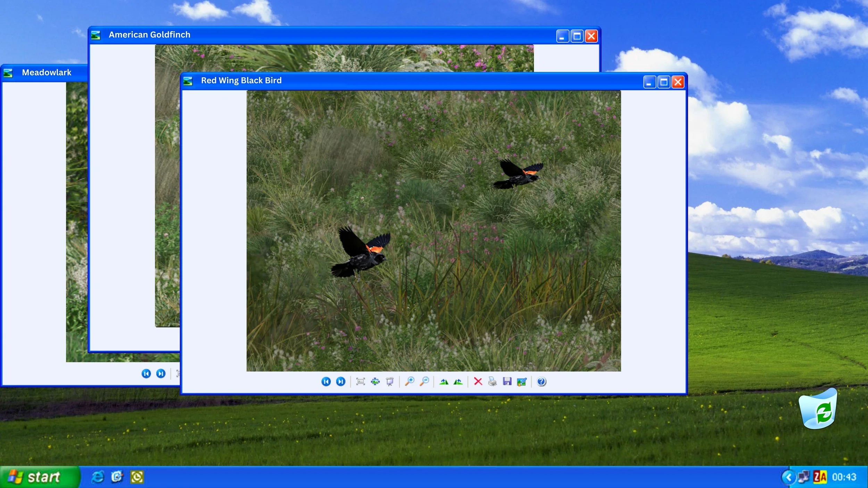Screen dimensions: 868x488
Task: Go to previous image in Meadowlark window
Action: point(146,373)
